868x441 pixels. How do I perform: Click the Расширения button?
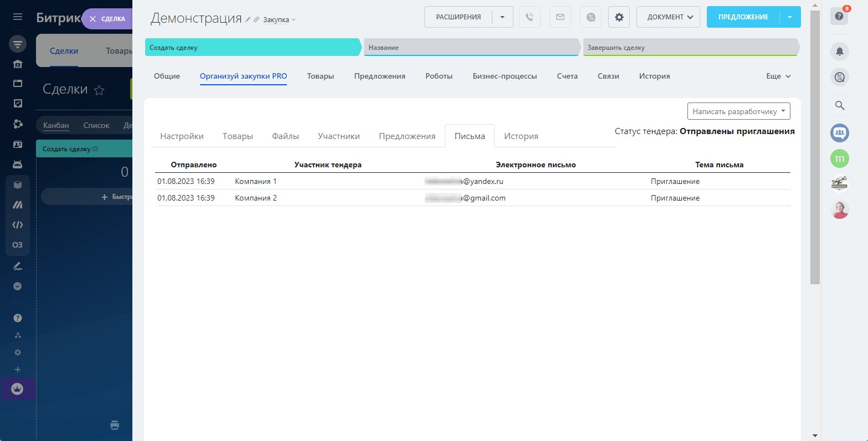pos(458,17)
